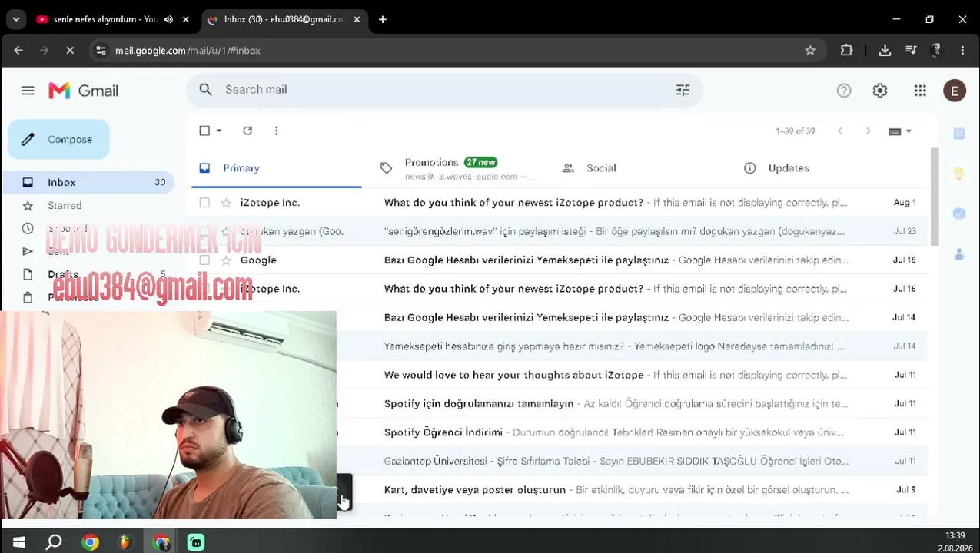This screenshot has height=553, width=980.
Task: Star the Google Jul 16 email
Action: point(226,260)
